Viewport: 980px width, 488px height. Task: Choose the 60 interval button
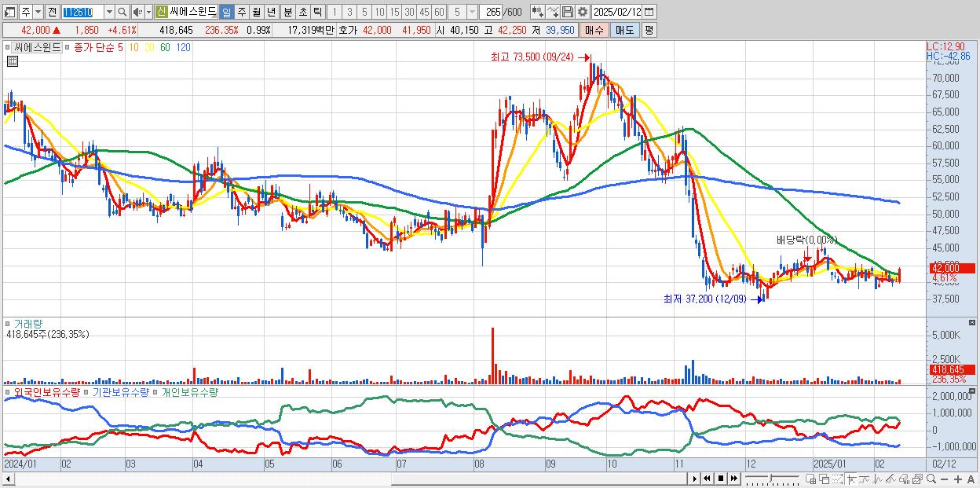pyautogui.click(x=439, y=12)
